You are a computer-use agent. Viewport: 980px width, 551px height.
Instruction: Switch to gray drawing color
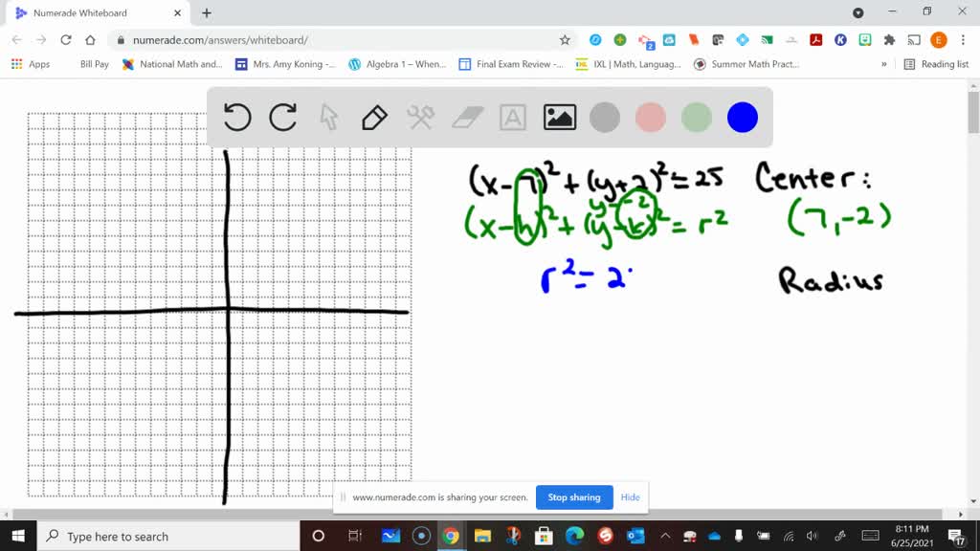[x=604, y=117]
